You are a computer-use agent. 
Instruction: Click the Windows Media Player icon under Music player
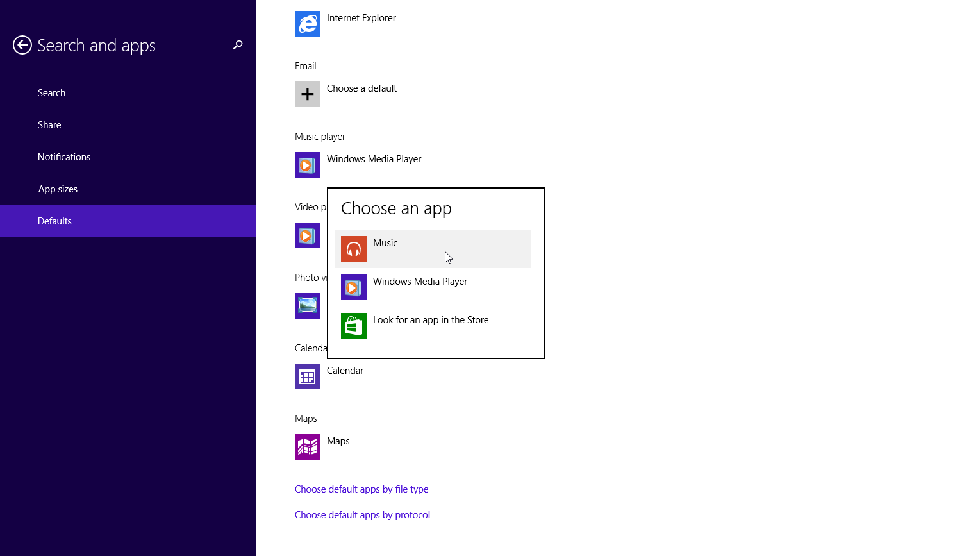point(308,165)
